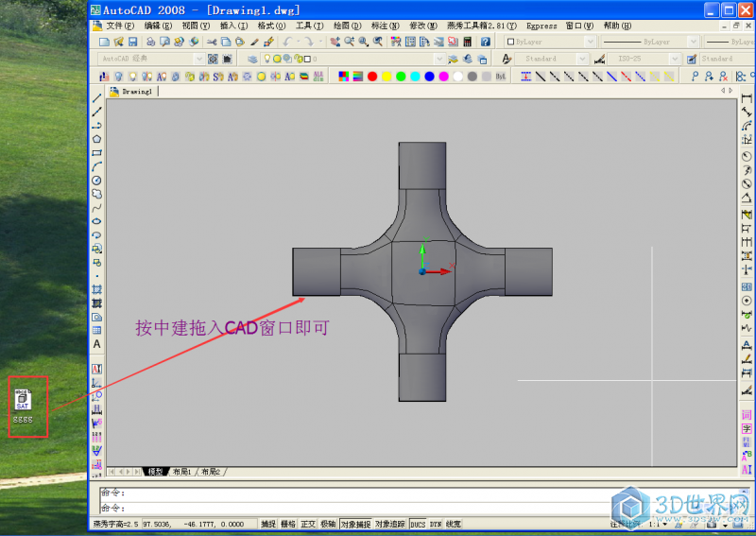Select the Line tool in Draw toolbar
The width and height of the screenshot is (756, 536).
[97, 98]
